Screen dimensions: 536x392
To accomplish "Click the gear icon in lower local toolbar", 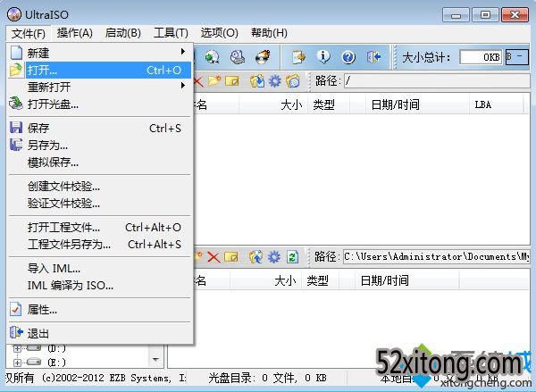I will (274, 257).
